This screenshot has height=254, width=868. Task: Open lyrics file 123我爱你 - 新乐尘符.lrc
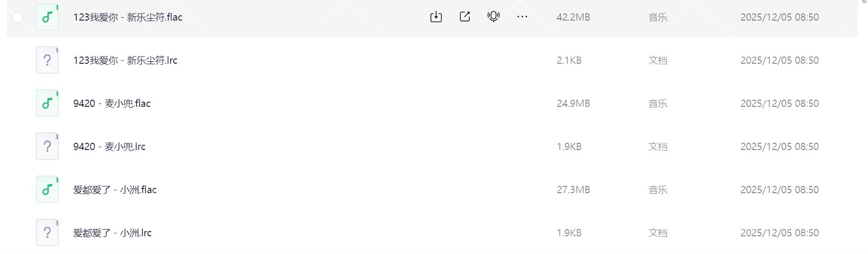click(x=125, y=60)
